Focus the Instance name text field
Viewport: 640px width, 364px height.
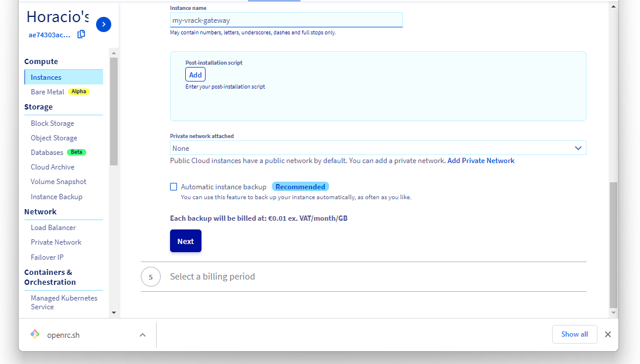[286, 20]
